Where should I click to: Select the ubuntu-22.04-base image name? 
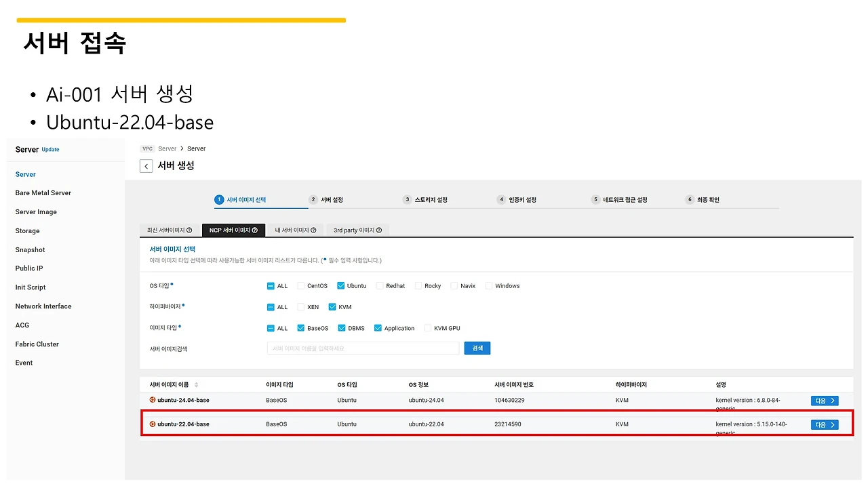pyautogui.click(x=183, y=424)
